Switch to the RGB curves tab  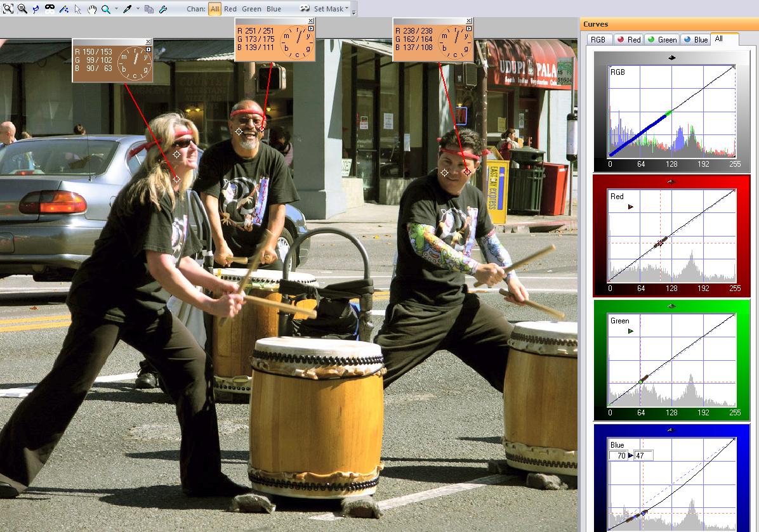point(598,40)
